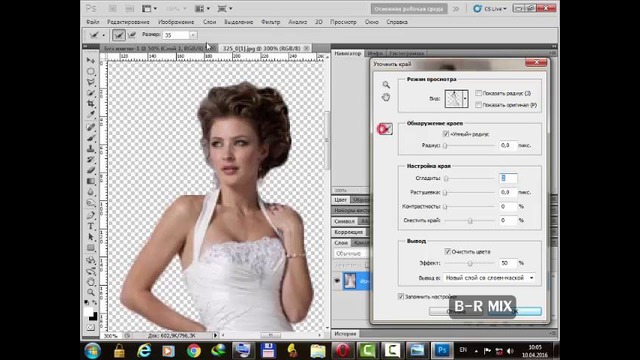This screenshot has height=360, width=640.
Task: Select the Clone Stamp tool
Action: tap(91, 149)
